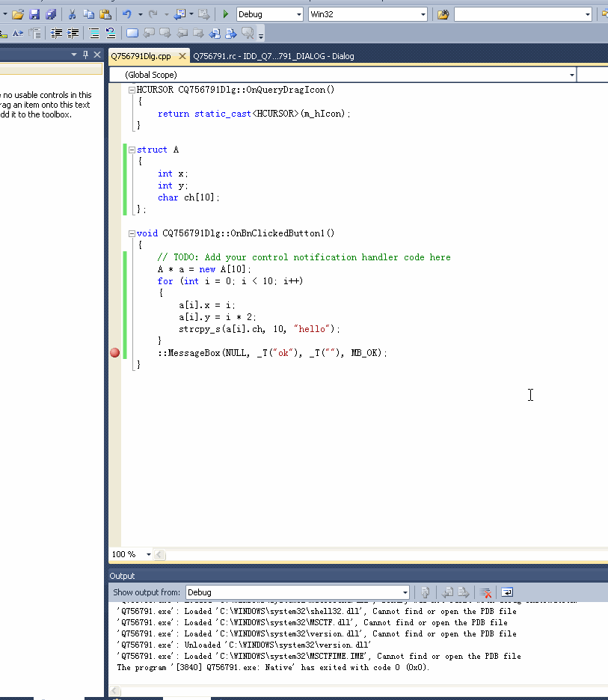Clear all output with the red X icon
The width and height of the screenshot is (608, 700).
(x=485, y=592)
